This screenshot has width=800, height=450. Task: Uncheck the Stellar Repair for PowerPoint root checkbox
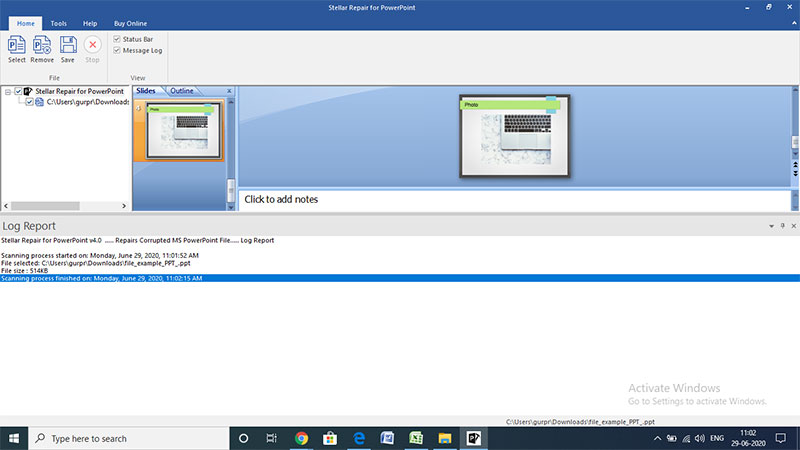(18, 91)
